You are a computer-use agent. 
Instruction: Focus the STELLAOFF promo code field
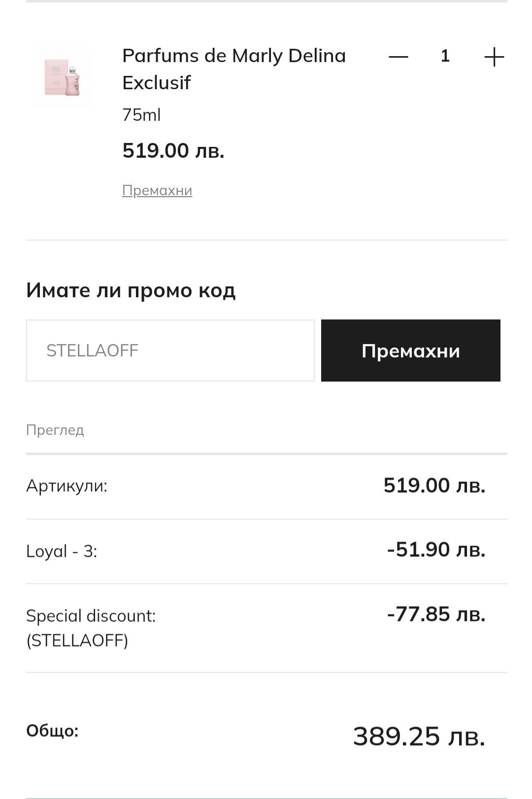click(x=170, y=350)
